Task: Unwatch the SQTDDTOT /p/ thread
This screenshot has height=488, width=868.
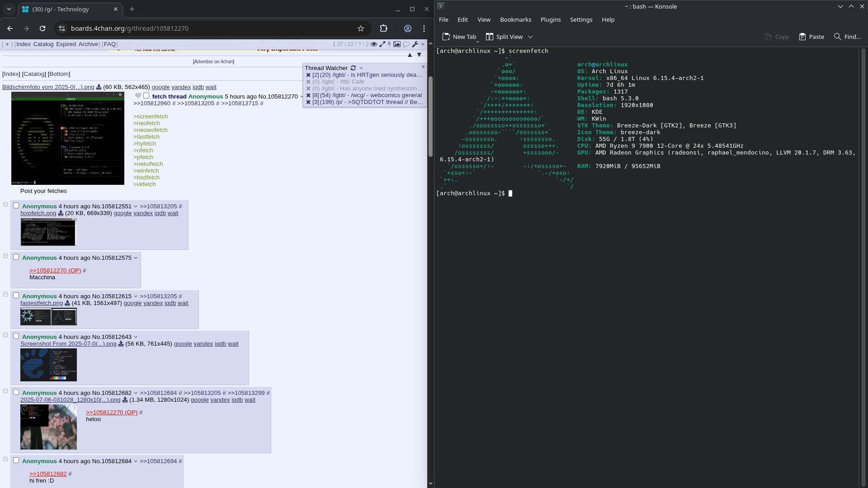Action: 308,102
